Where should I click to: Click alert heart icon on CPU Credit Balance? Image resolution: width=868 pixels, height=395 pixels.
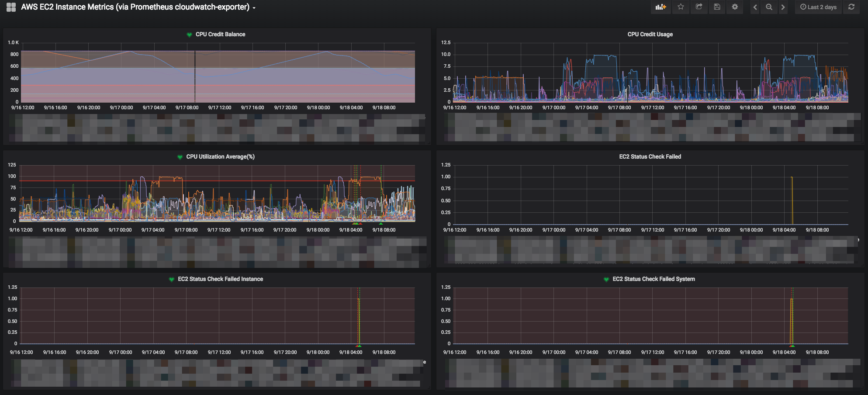[189, 35]
